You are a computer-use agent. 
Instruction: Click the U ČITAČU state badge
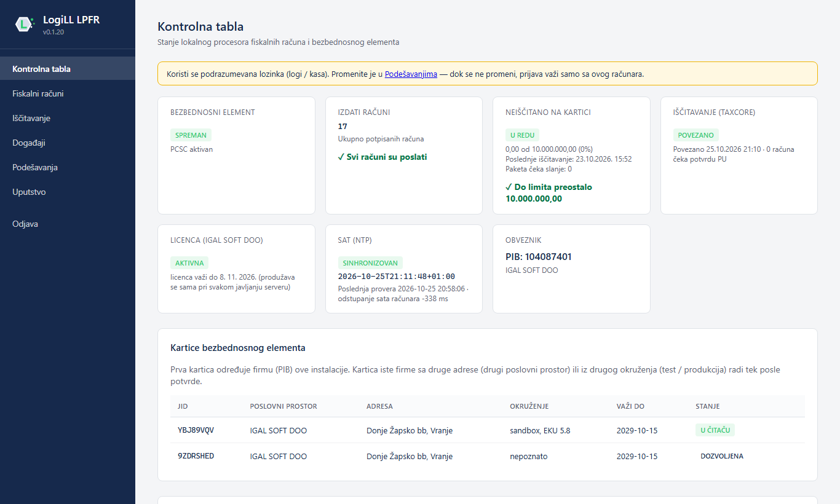pyautogui.click(x=715, y=430)
